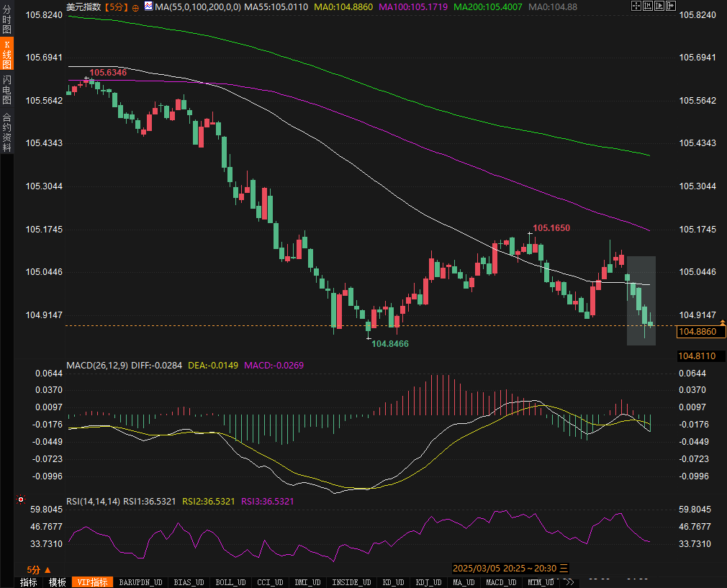Viewport: 727px width, 588px height.
Task: Click the red target icon left of RSI
Action: 21,499
